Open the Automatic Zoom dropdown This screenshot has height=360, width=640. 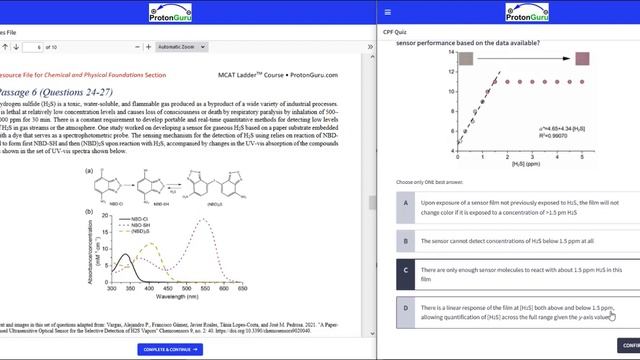click(182, 47)
